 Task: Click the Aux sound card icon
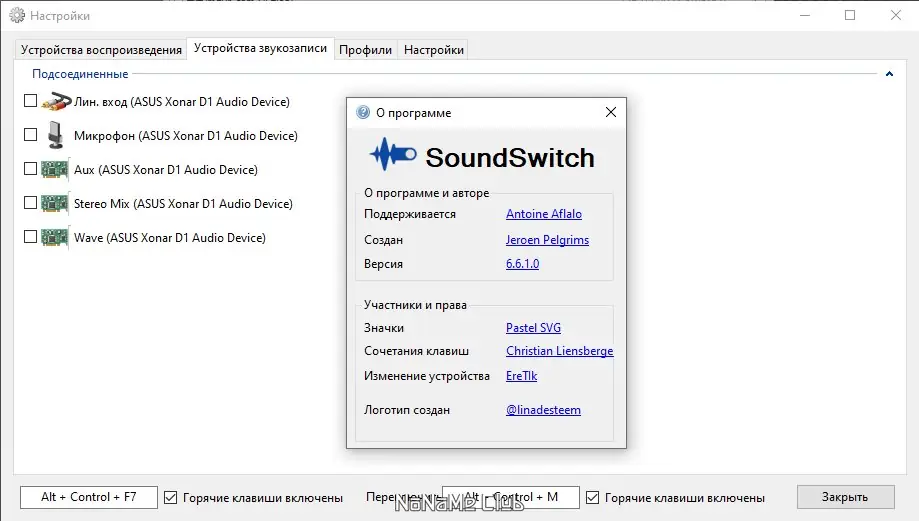tap(55, 169)
